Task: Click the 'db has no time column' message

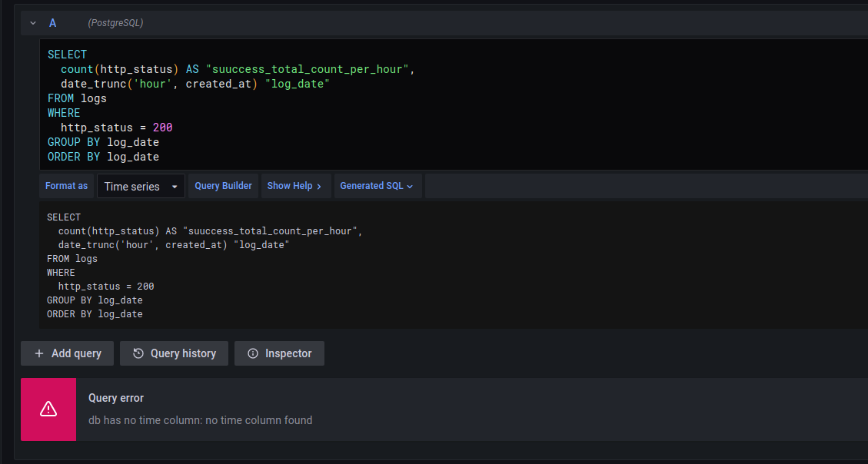Action: point(201,420)
